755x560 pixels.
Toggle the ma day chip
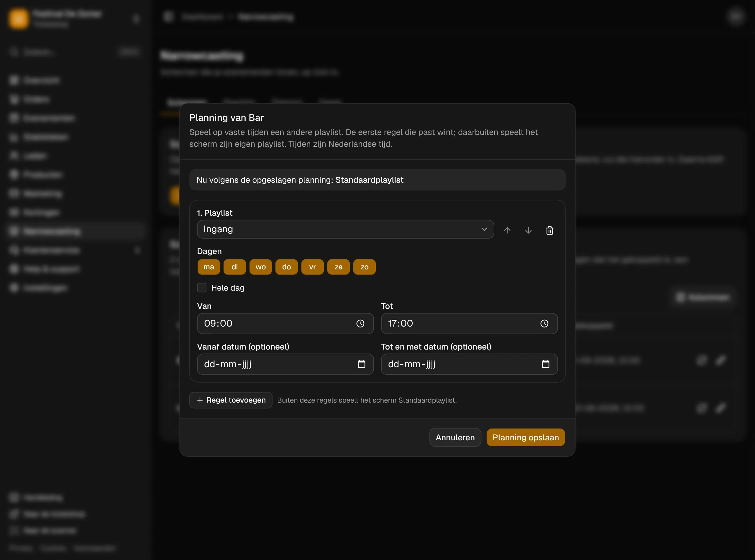[209, 267]
